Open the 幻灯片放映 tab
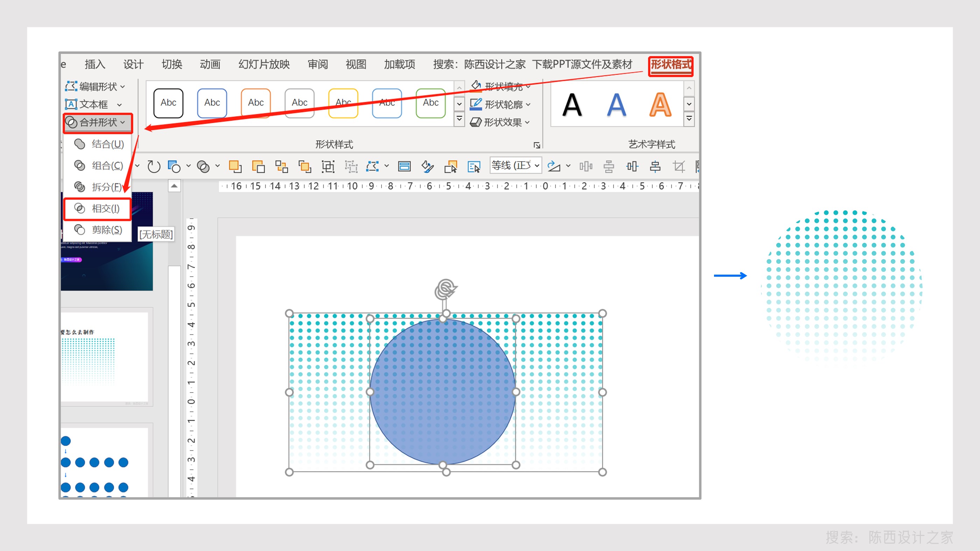The image size is (980, 551). click(x=264, y=64)
